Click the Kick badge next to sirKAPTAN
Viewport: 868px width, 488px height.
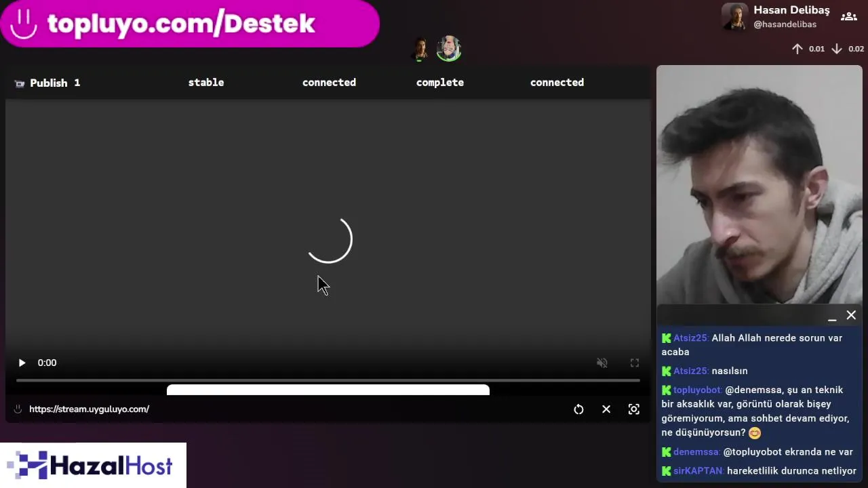[667, 471]
